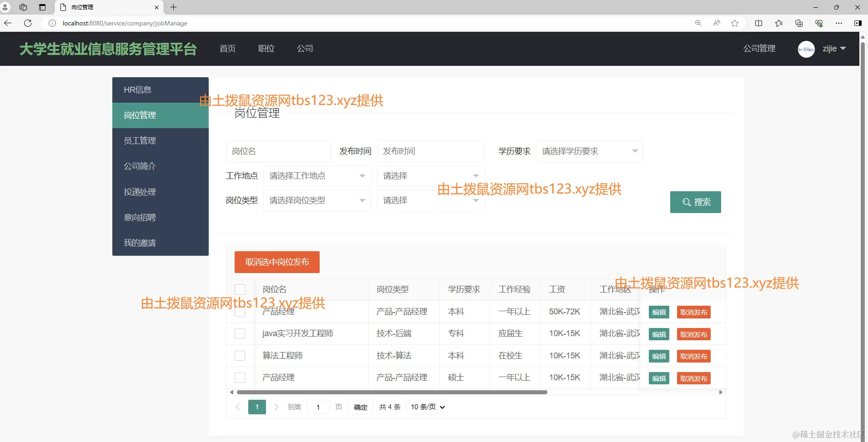868x442 pixels.
Task: Open the browser settings and more menu
Action: tap(839, 23)
